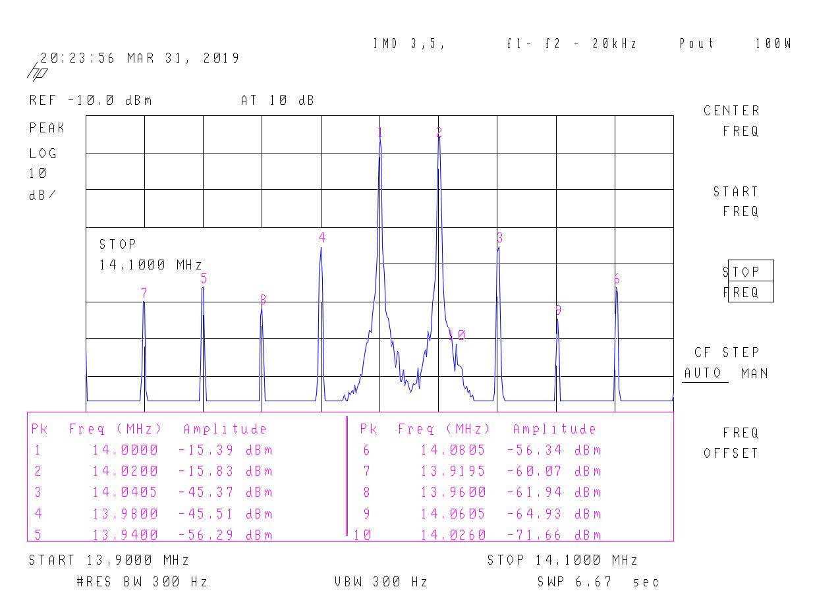Select peak marker 3 label
Screen dimensions: 840x616
(500, 238)
